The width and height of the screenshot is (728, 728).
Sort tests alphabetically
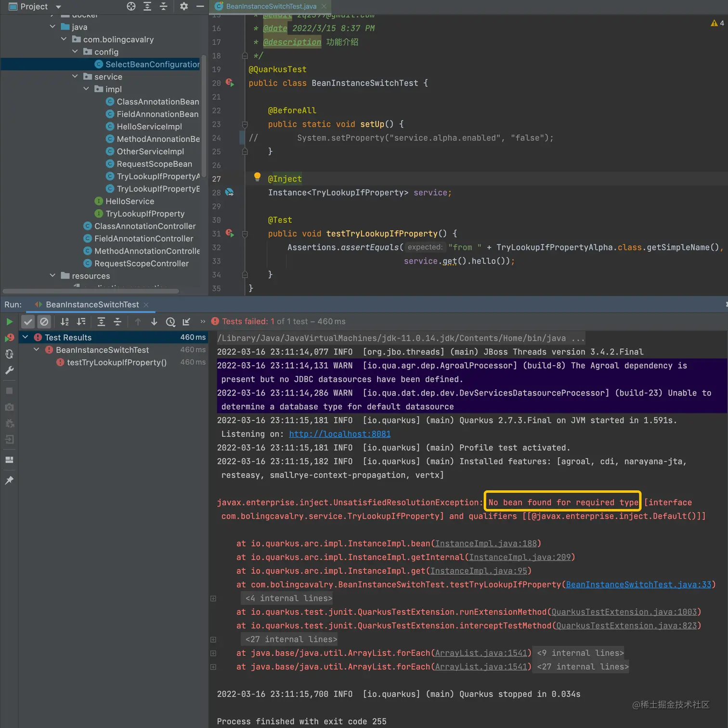coord(65,322)
